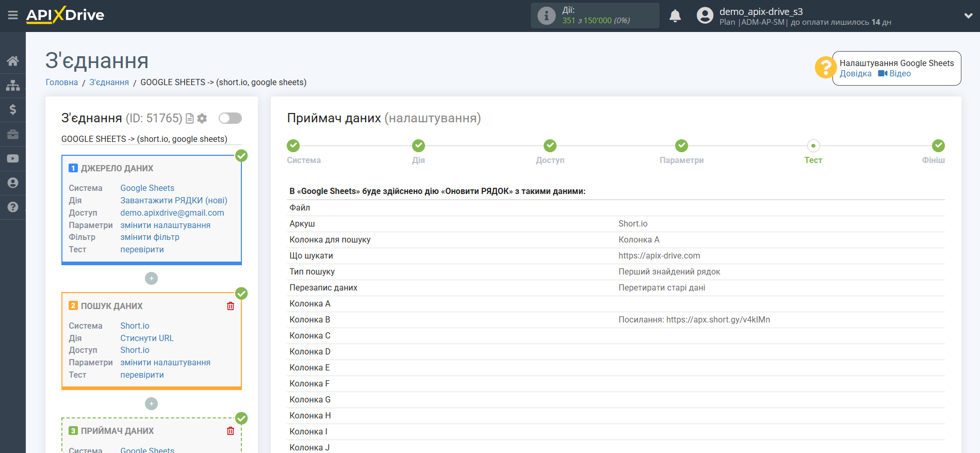Click змінити налаштування in ПОШУК ДАНИХ
This screenshot has width=980, height=453.
point(166,363)
